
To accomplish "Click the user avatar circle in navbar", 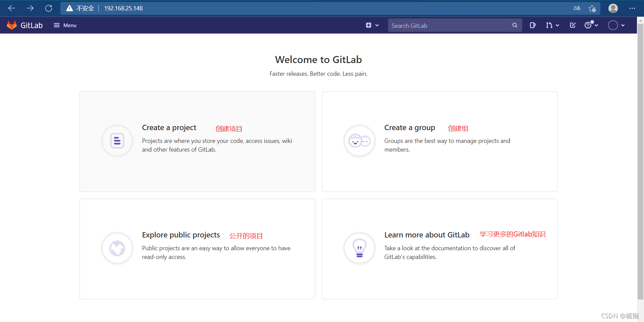I will tap(613, 25).
